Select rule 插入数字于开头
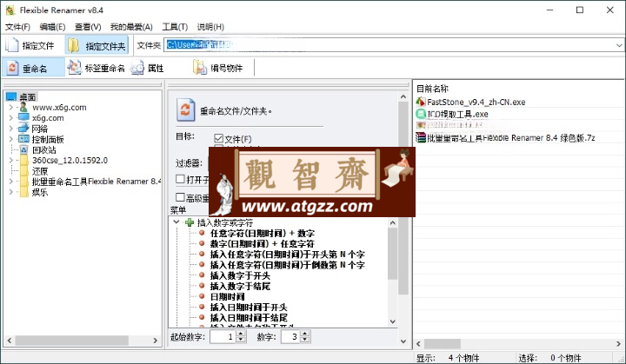 click(x=240, y=275)
